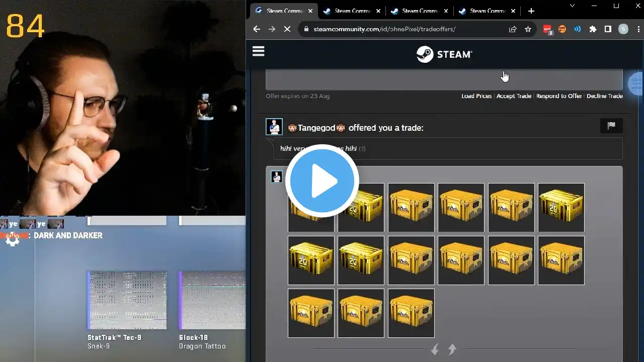The height and width of the screenshot is (362, 644).
Task: Toggle the browser side panel icon
Action: 608,29
